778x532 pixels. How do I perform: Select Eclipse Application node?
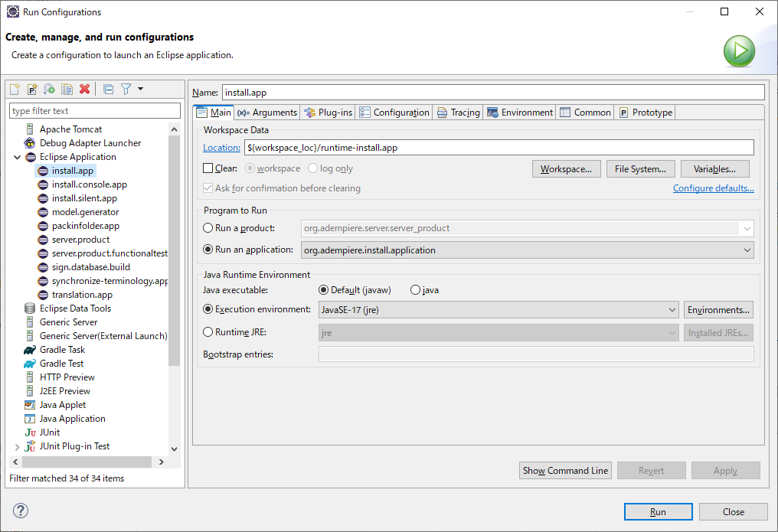tap(78, 157)
